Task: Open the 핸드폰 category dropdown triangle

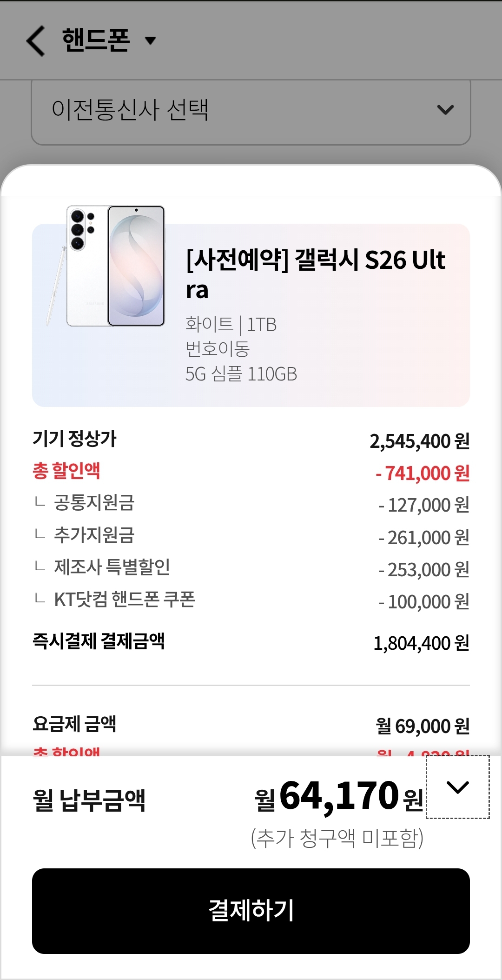Action: [x=150, y=40]
